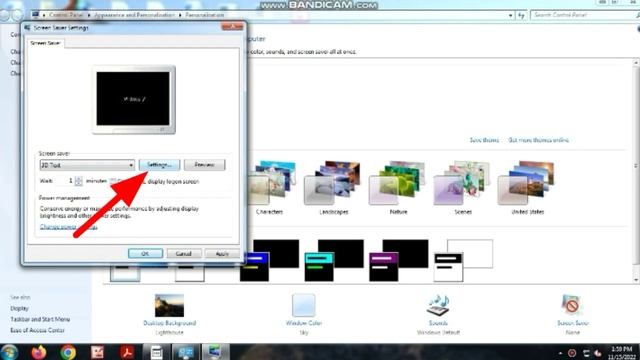Click the screen saver preview monitor
This screenshot has height=360, width=640.
pyautogui.click(x=133, y=100)
